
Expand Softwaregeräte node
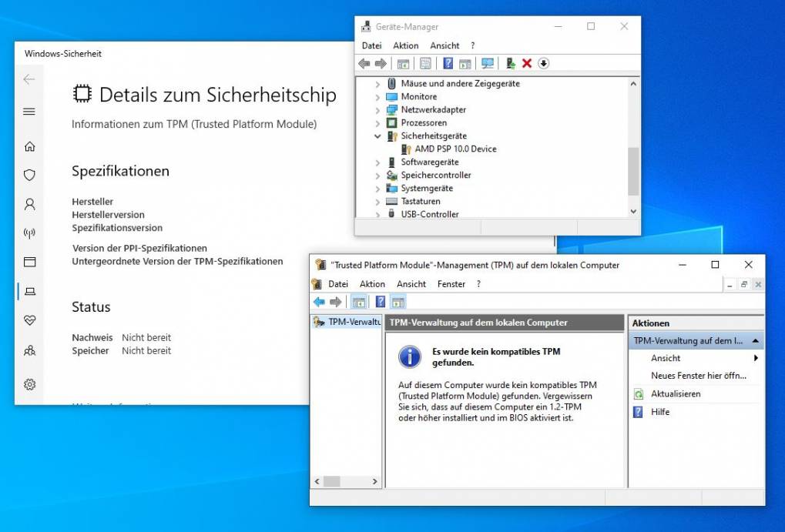point(377,162)
